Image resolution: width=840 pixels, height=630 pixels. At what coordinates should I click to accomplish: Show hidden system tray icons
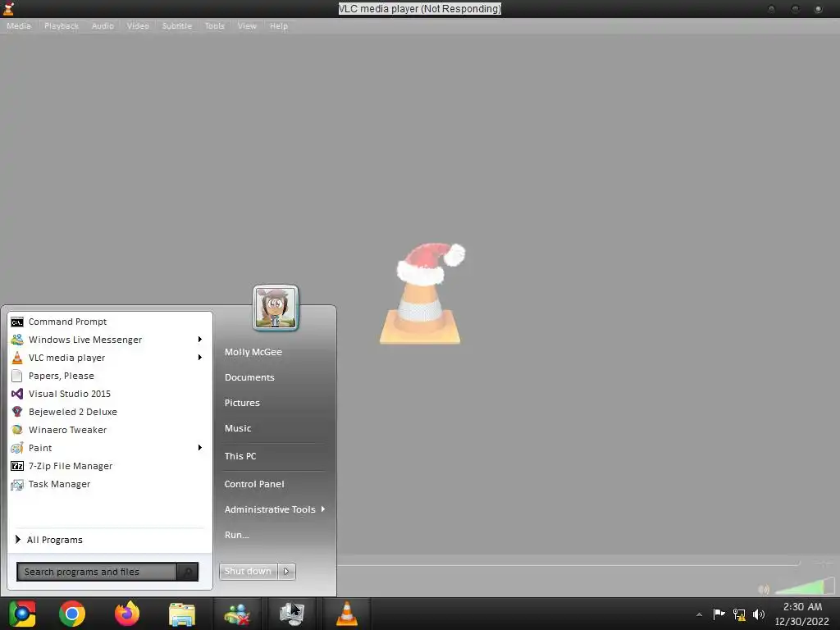(699, 614)
